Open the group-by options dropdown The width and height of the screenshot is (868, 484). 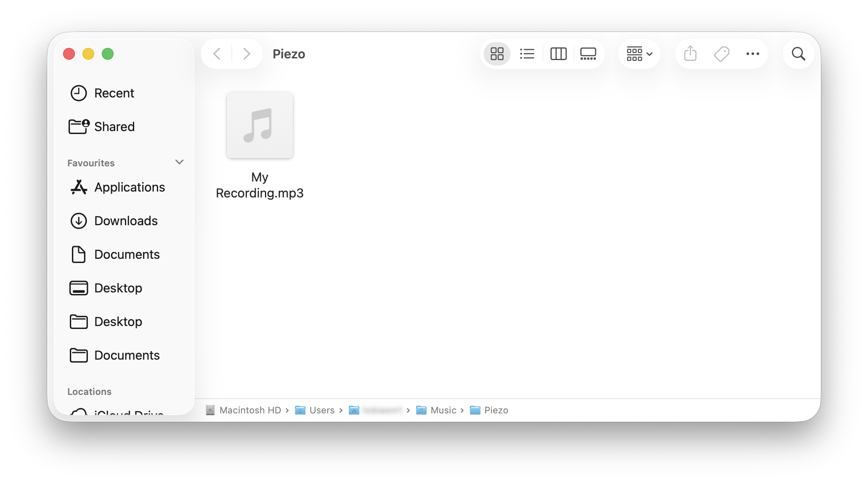(639, 54)
